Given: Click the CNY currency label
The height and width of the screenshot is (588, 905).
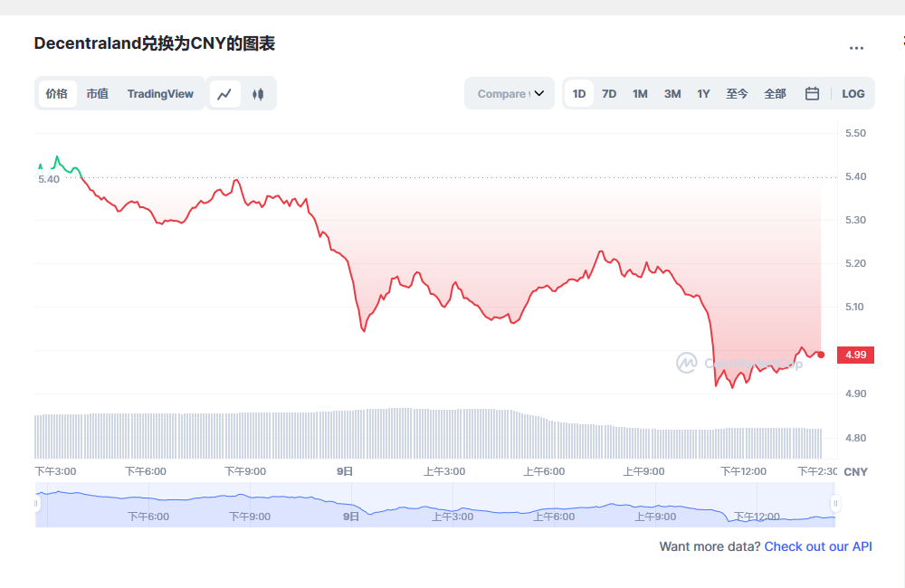Looking at the screenshot, I should coord(855,472).
